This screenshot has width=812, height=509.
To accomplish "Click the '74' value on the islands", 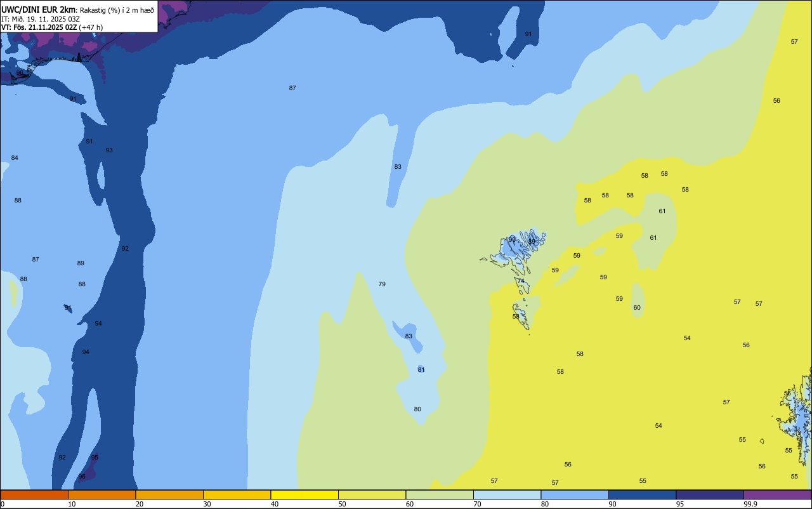I will pos(521,281).
